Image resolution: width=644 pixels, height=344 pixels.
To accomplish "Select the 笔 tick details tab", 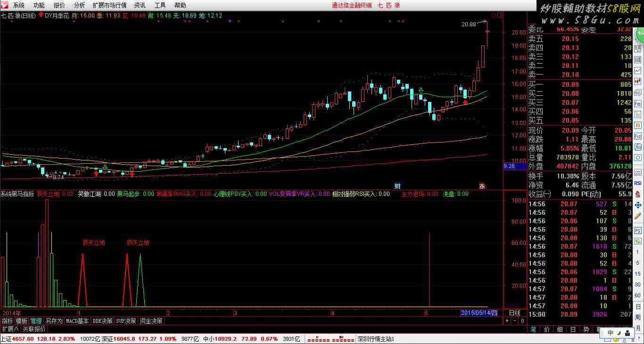I will (534, 329).
